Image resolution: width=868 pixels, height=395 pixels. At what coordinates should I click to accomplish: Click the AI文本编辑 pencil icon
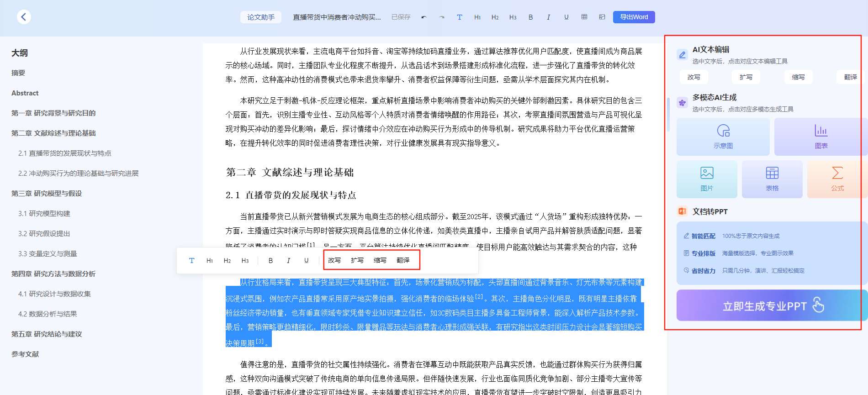point(682,55)
